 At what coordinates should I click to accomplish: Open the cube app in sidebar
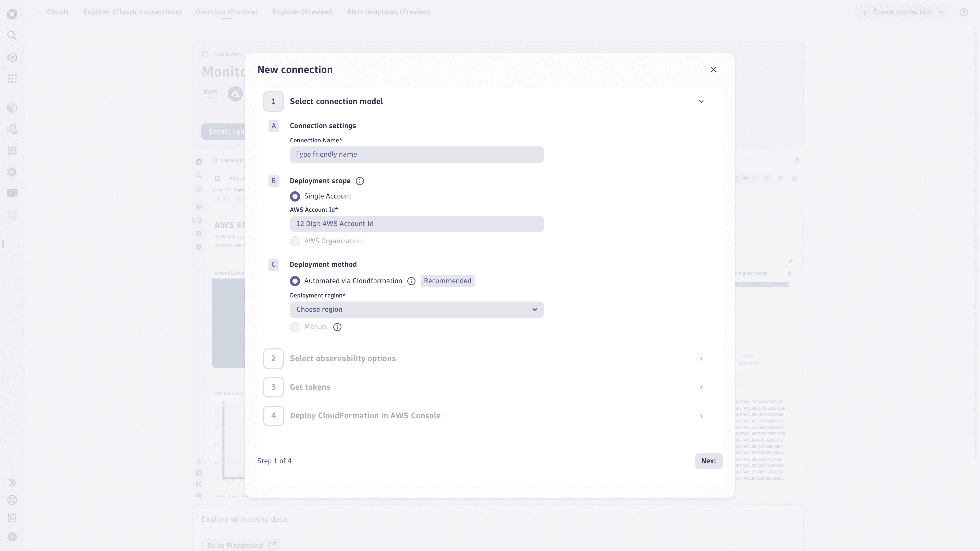click(x=12, y=108)
